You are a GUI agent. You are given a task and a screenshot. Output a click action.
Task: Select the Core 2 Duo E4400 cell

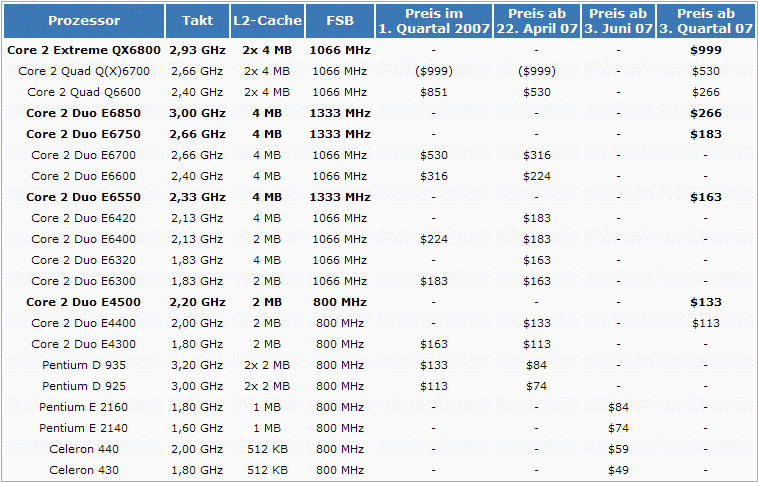(84, 323)
